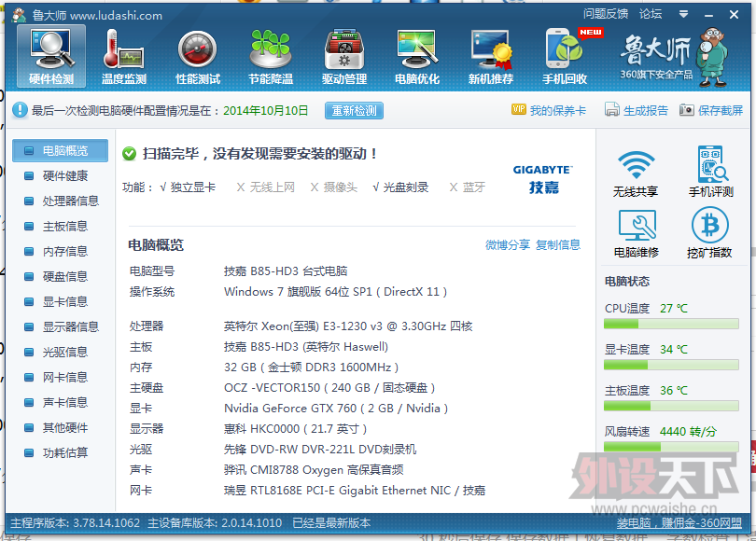
Task: Open 驱动管理 driver management icon
Action: click(x=344, y=56)
